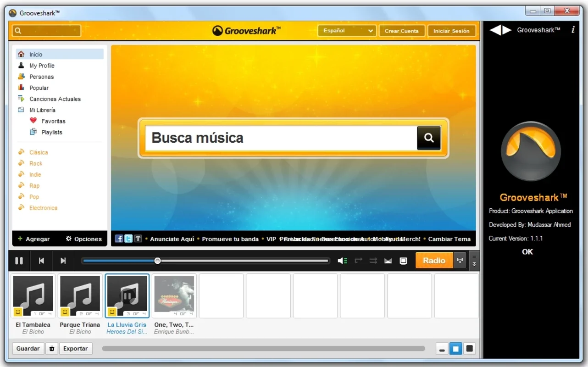Collapse the queue with double chevron

click(474, 264)
